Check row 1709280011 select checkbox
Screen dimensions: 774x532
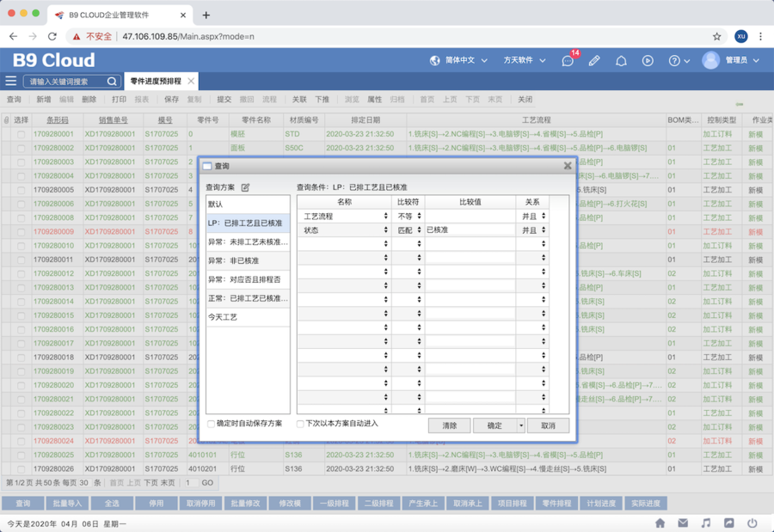pyautogui.click(x=21, y=260)
